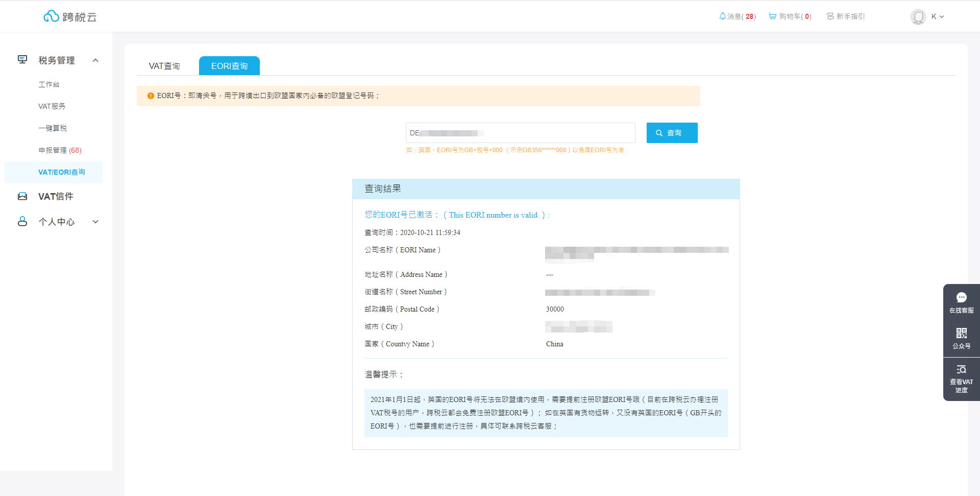980x496 pixels.
Task: Click the 国家 (Country Name) label
Action: pyautogui.click(x=400, y=344)
